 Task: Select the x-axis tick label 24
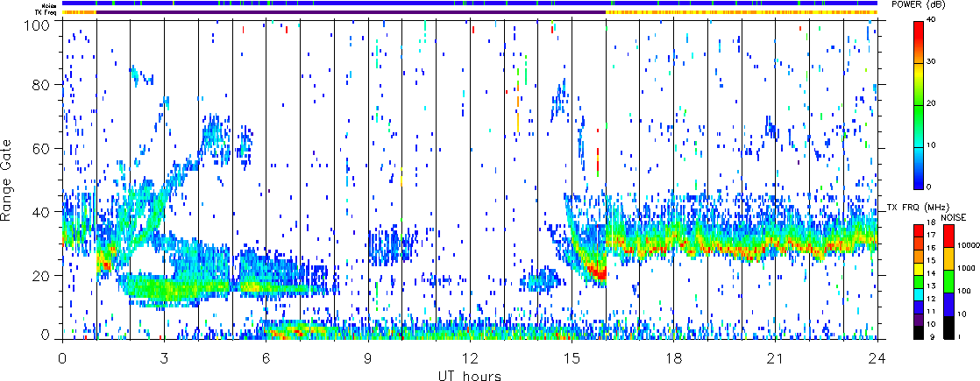click(877, 358)
